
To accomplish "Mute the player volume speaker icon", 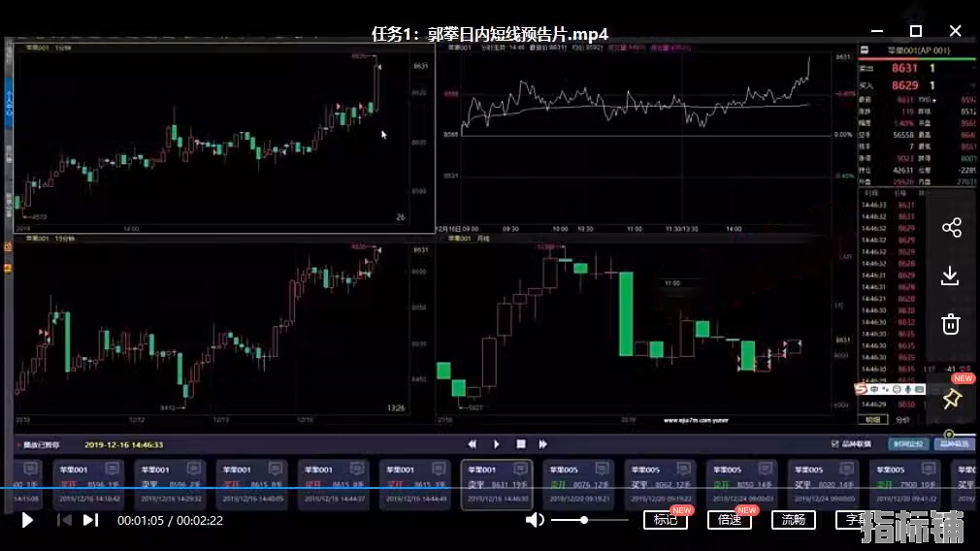I will coord(535,520).
